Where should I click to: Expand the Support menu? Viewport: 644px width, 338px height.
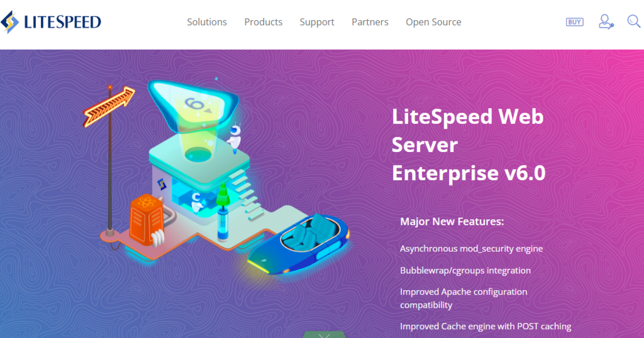[317, 22]
